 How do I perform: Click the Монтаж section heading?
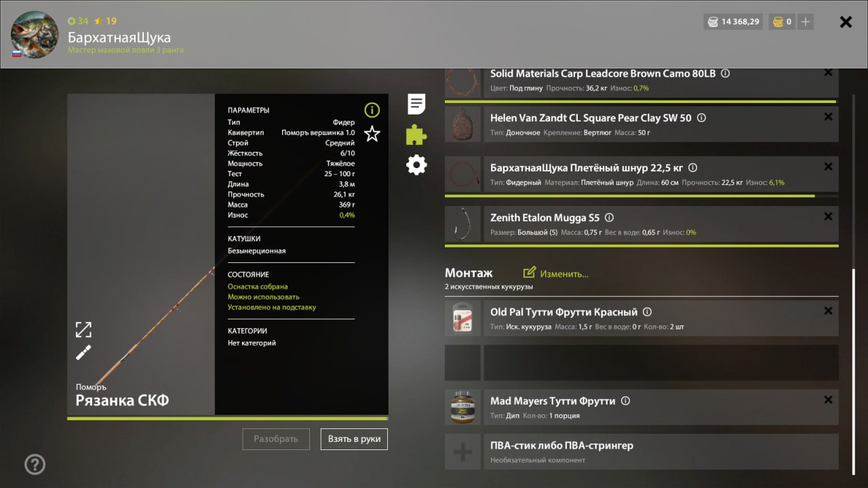coord(469,273)
